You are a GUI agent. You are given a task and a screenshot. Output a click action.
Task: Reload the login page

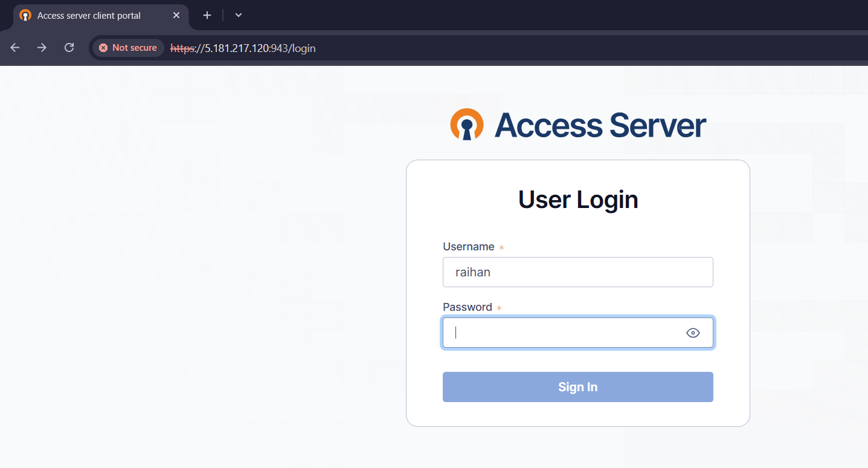click(x=69, y=48)
